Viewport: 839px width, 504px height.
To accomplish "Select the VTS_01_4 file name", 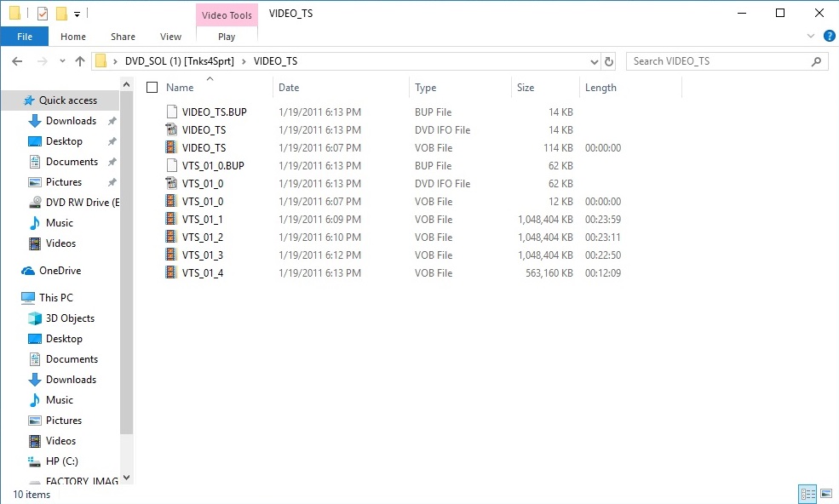I will pyautogui.click(x=203, y=273).
